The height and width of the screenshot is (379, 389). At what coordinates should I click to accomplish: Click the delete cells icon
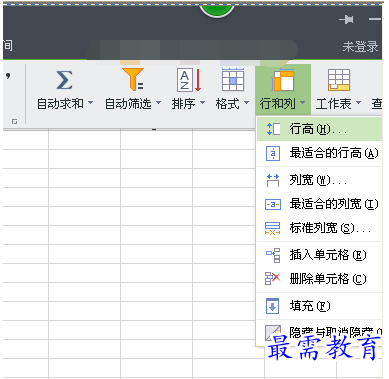coord(273,278)
